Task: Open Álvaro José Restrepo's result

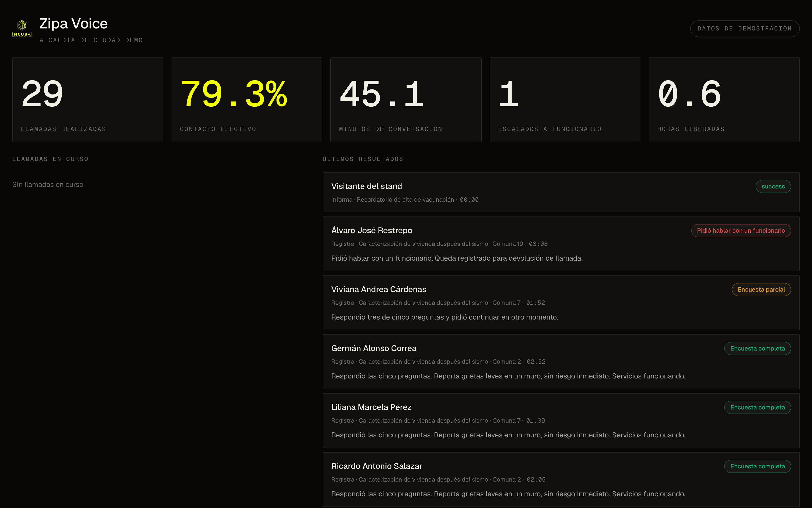Action: (x=561, y=244)
